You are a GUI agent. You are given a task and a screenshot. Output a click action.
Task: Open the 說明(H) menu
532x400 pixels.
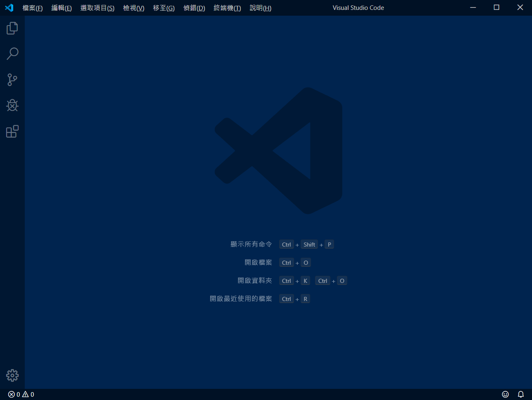pos(260,8)
